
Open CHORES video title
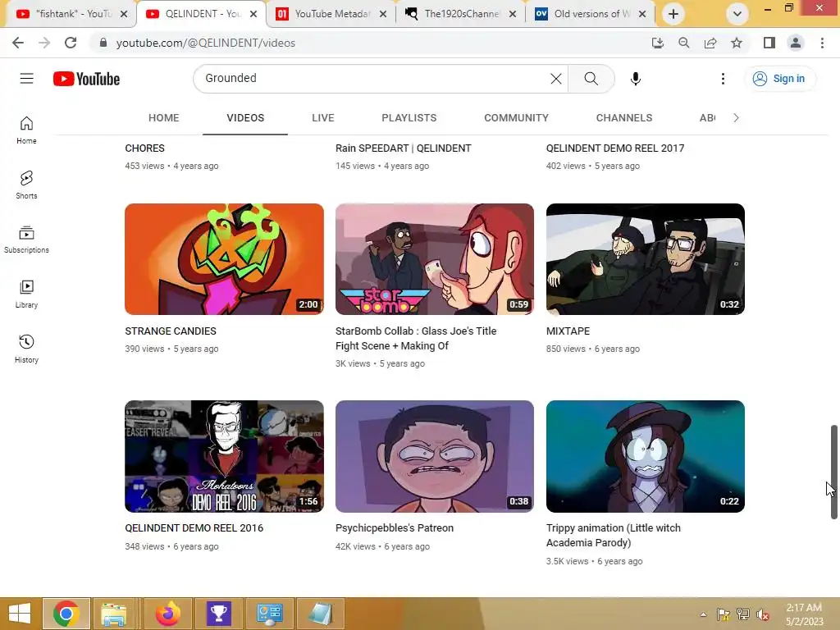point(144,148)
